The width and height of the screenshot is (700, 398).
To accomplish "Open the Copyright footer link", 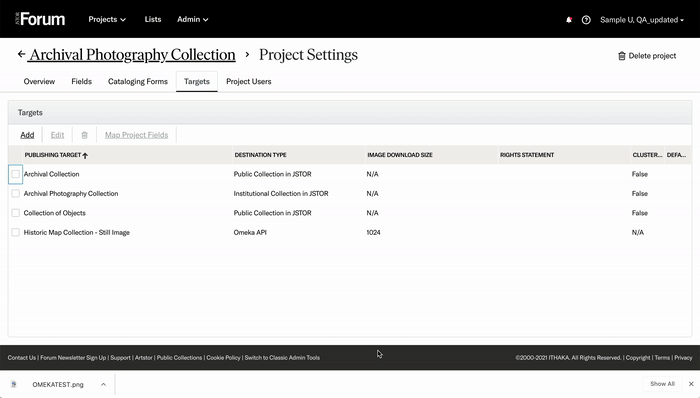I will [x=638, y=357].
